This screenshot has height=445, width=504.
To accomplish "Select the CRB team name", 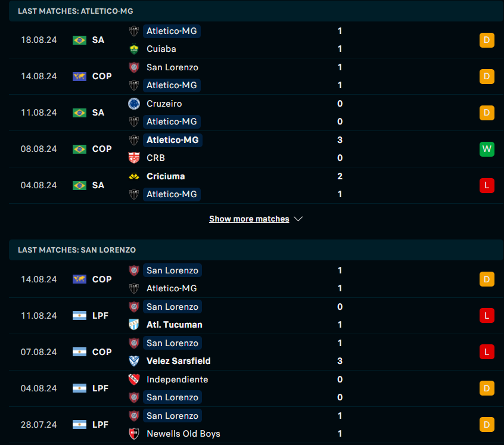I will click(x=155, y=158).
